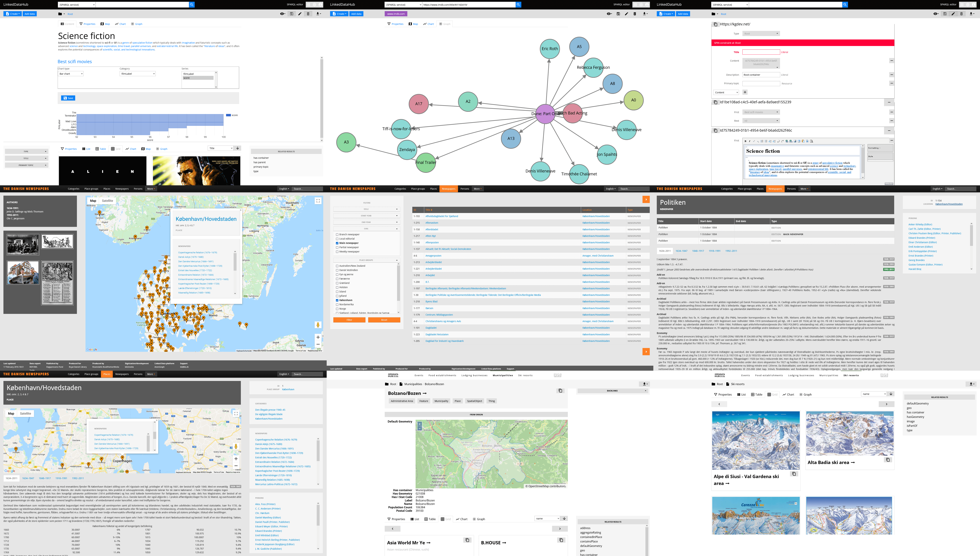This screenshot has width=980, height=556.
Task: Click pencil edit icon in Science fiction panel
Action: [300, 14]
